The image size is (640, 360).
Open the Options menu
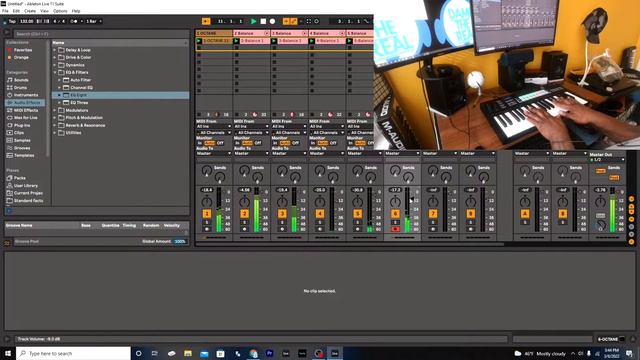(60, 11)
